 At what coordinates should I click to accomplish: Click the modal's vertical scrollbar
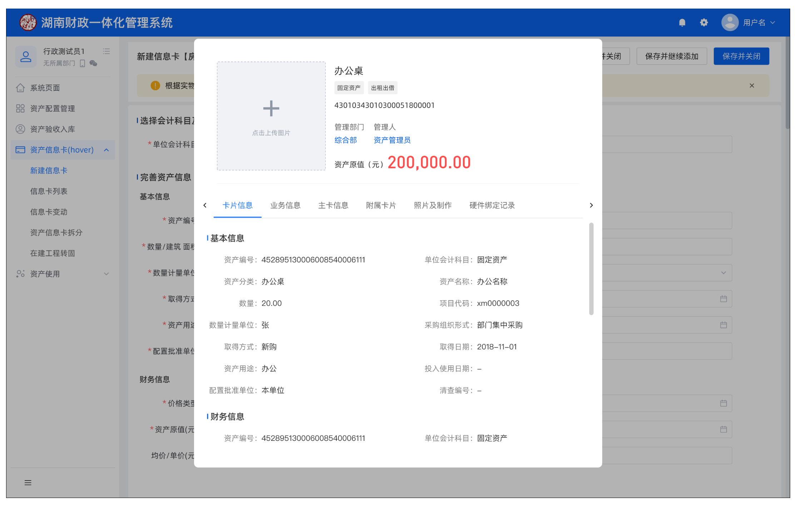591,269
